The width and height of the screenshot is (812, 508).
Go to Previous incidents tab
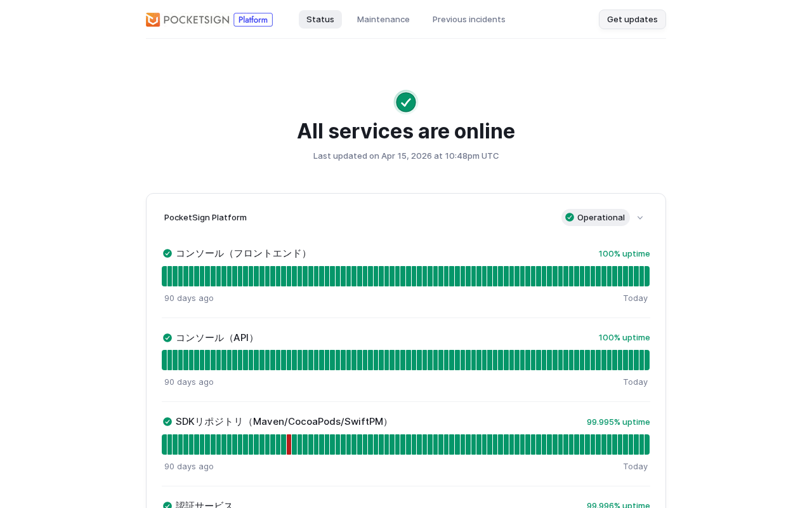coord(469,19)
